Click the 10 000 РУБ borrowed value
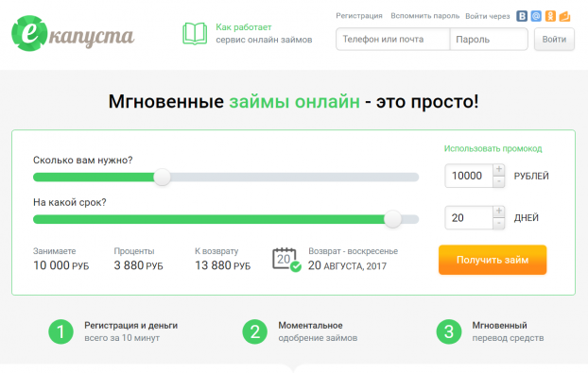588x373 pixels. 61,265
